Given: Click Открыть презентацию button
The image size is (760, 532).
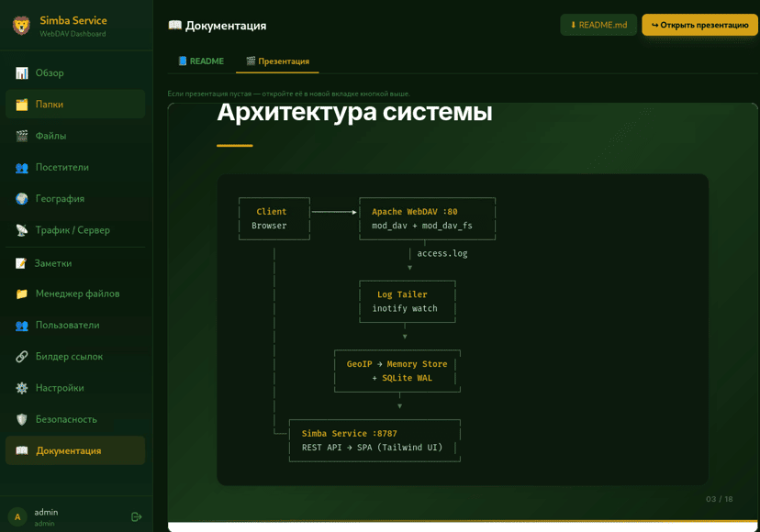Looking at the screenshot, I should (x=700, y=25).
